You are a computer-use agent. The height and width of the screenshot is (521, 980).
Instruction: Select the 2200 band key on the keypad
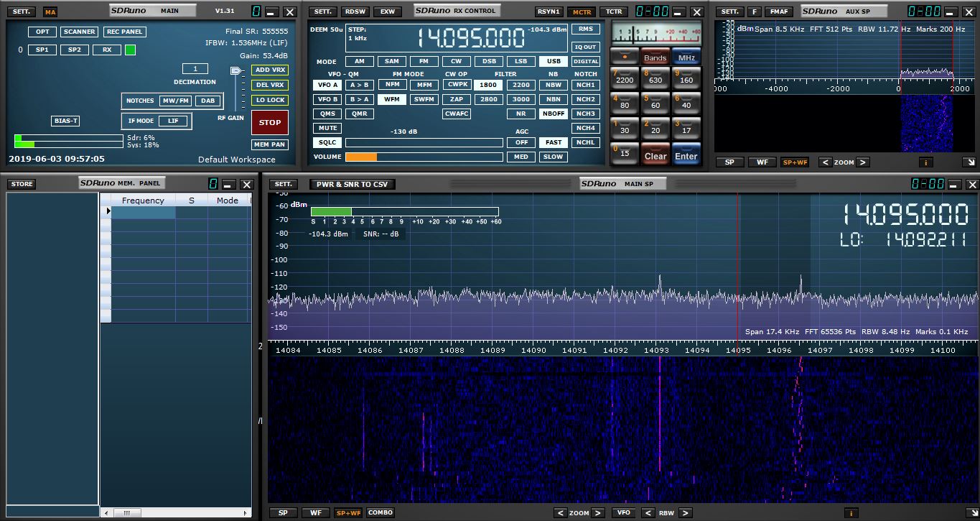[x=624, y=77]
